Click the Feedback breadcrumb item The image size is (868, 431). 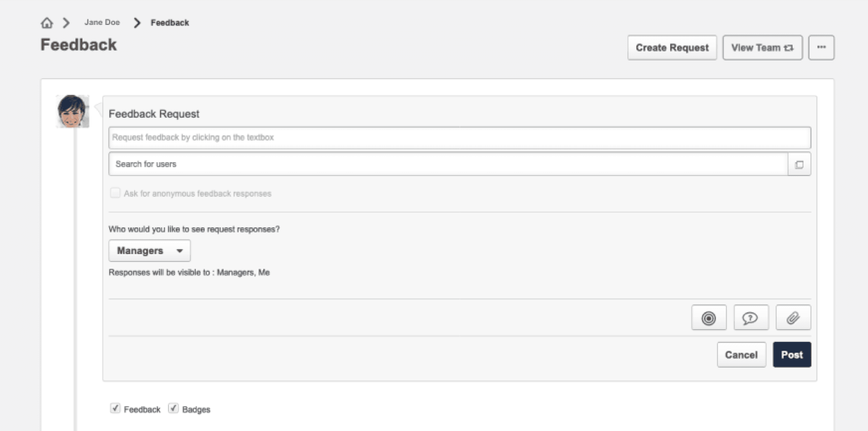click(170, 23)
